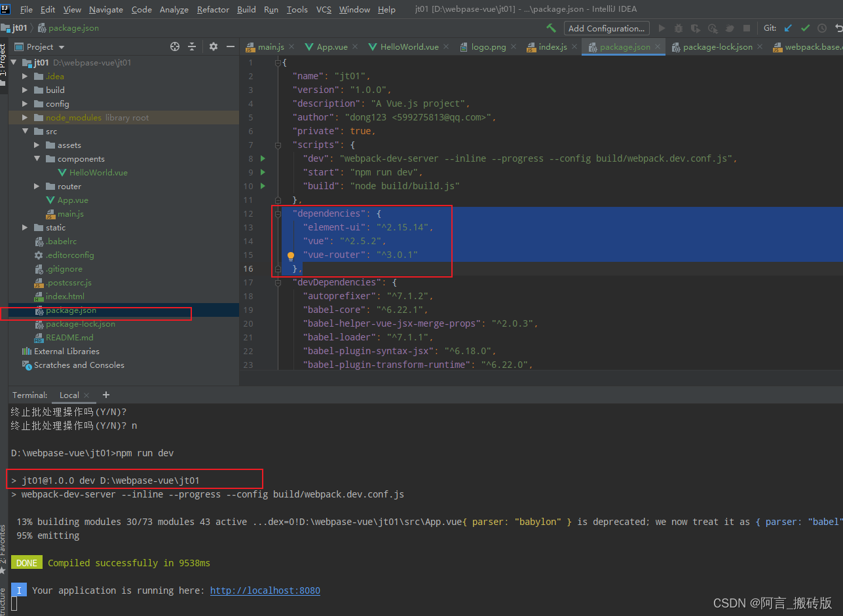Click the Git Show History clock icon

tap(822, 28)
